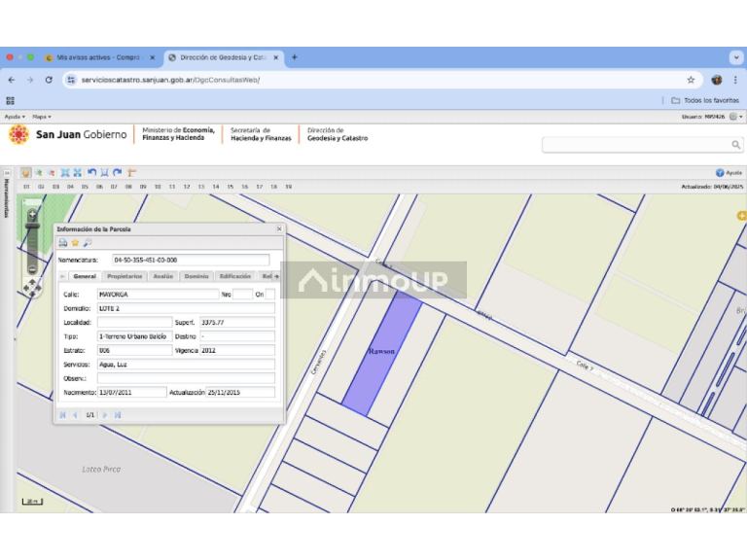This screenshot has width=747, height=560.
Task: Open the Mapa dropdown menu
Action: click(42, 117)
